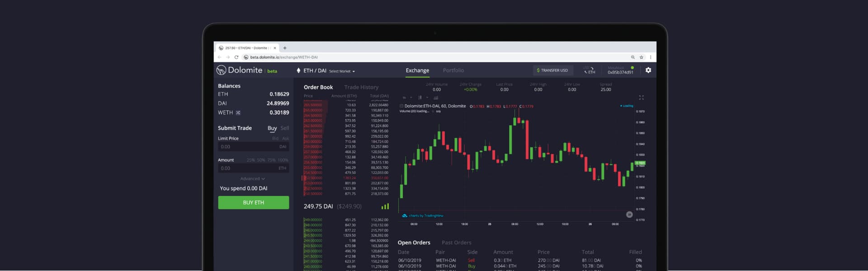Screen dimensions: 868x271
Task: Click the scroll-to-latest arrow on chart
Action: [x=629, y=215]
